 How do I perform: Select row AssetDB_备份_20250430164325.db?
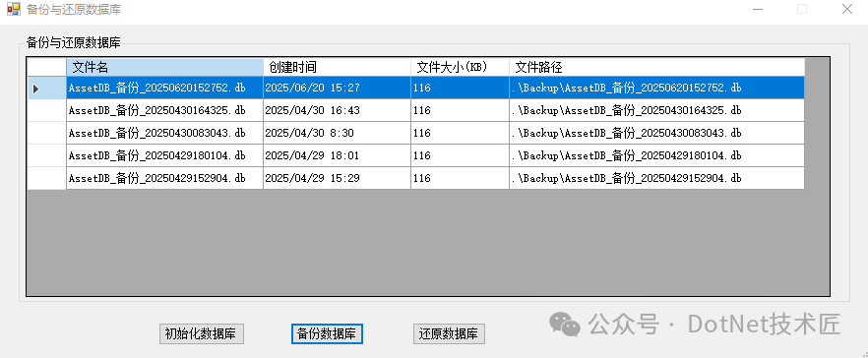click(415, 111)
